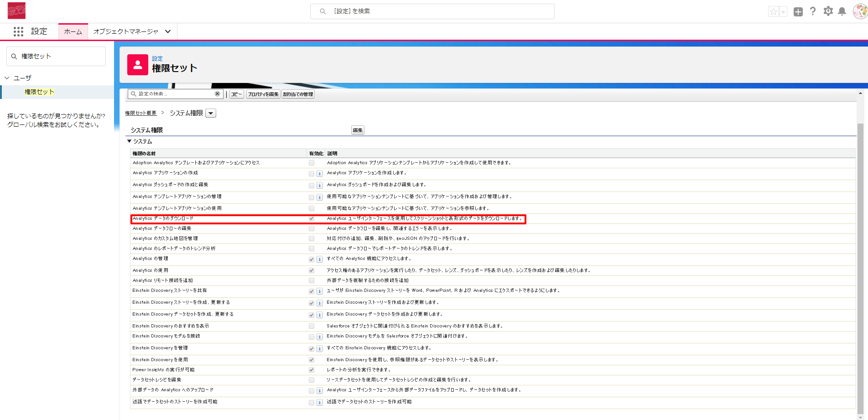The height and width of the screenshot is (420, 868).
Task: Click the user profile avatar
Action: pyautogui.click(x=860, y=11)
